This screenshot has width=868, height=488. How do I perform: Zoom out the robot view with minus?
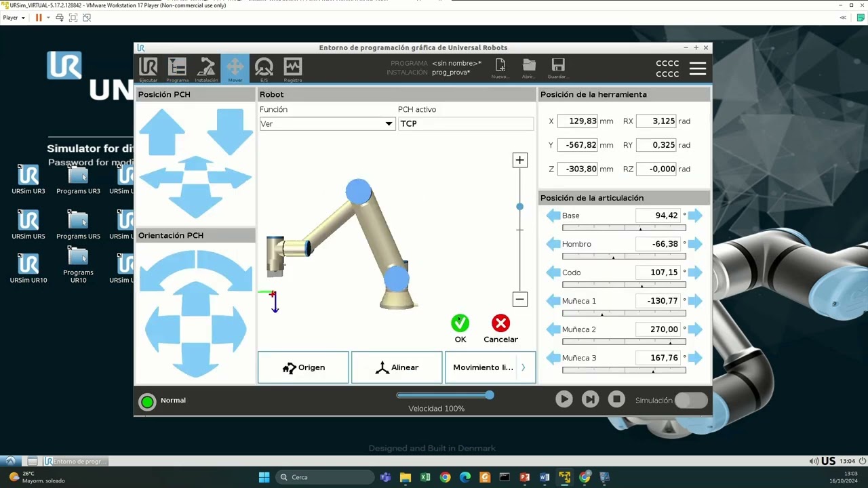pos(519,299)
